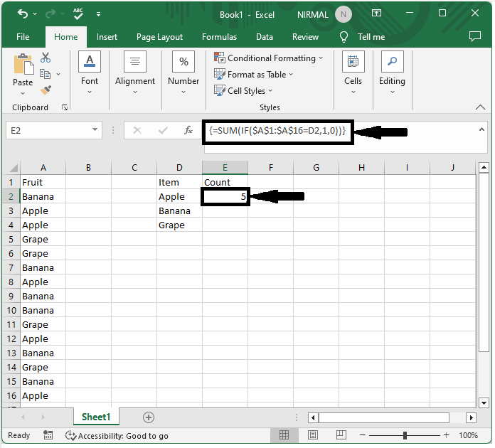Switch to the Insert tab

point(107,37)
